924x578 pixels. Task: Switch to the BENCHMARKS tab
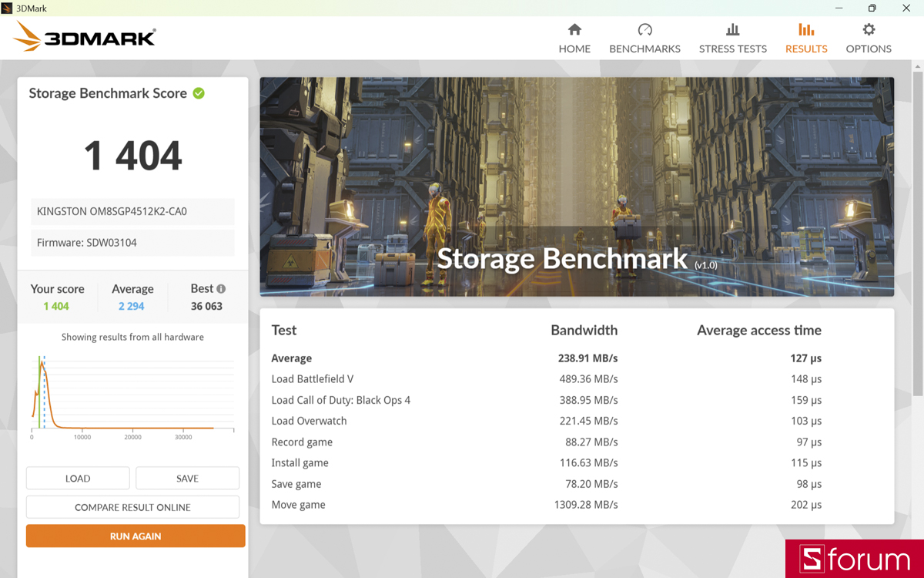coord(644,39)
